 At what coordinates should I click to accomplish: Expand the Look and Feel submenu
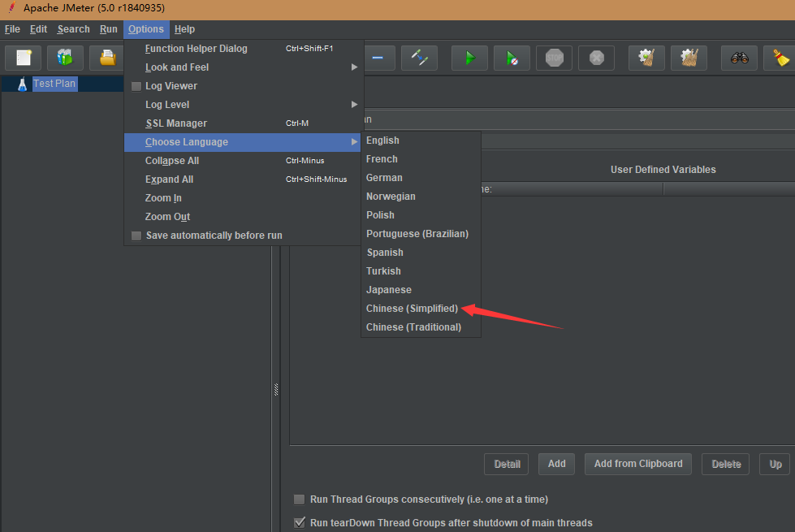coord(244,67)
